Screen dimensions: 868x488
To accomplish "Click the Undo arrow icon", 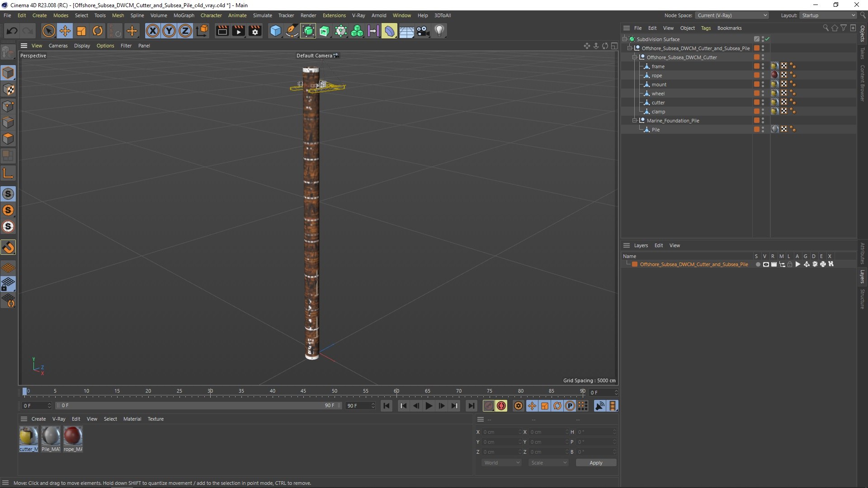I will pyautogui.click(x=12, y=31).
